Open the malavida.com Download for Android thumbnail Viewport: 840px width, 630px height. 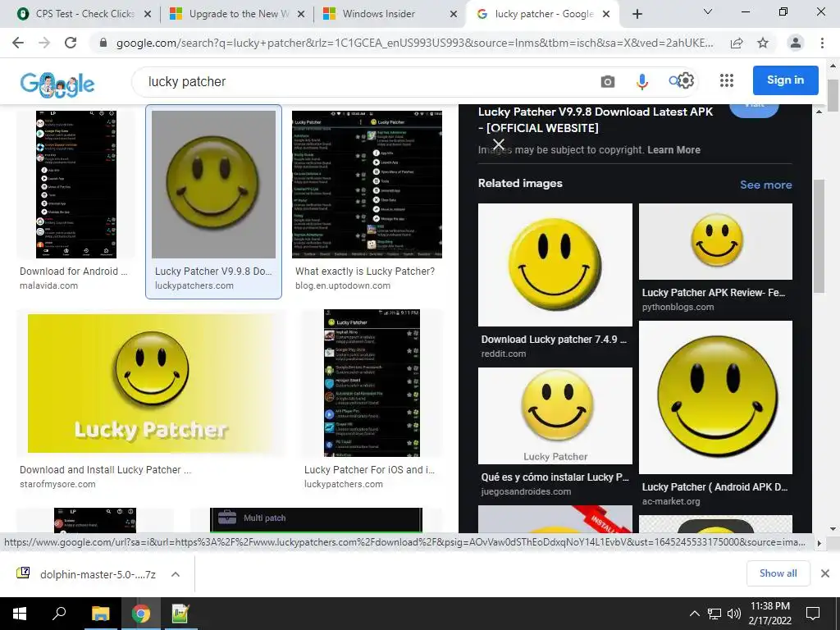click(x=76, y=185)
